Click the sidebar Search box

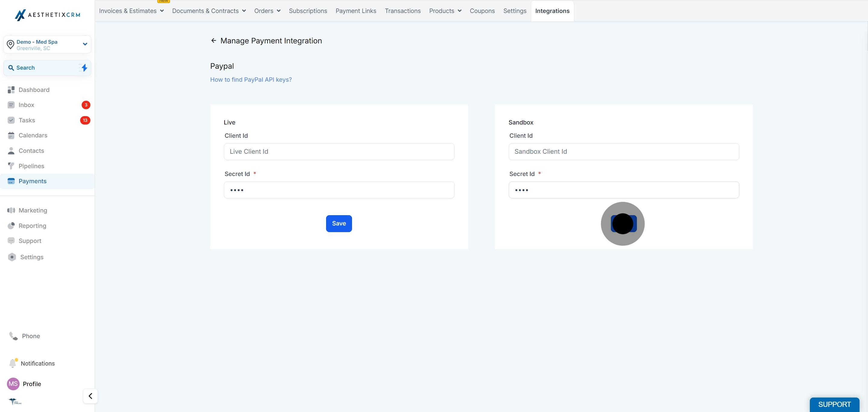47,68
